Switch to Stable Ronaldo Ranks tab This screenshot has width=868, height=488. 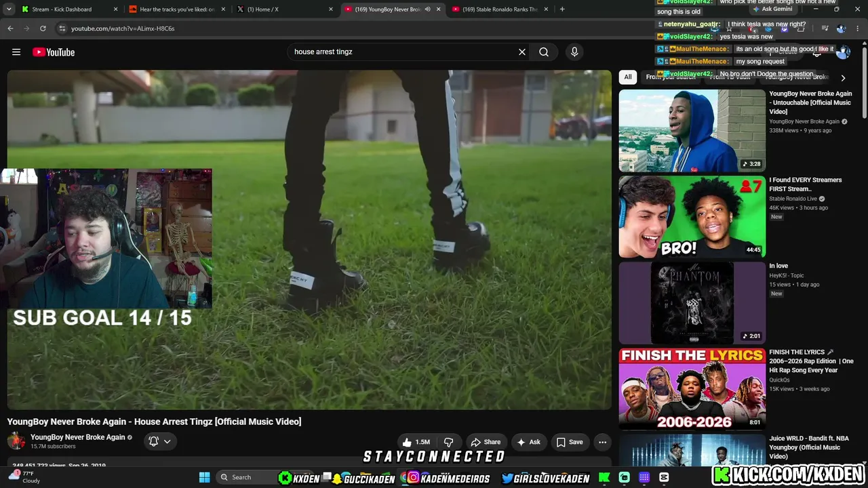(x=500, y=9)
